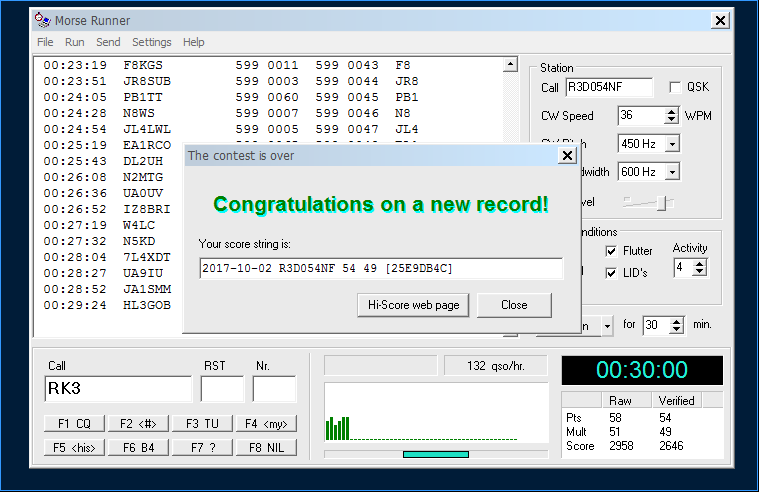The width and height of the screenshot is (759, 492).
Task: Open the Run menu
Action: click(x=75, y=42)
